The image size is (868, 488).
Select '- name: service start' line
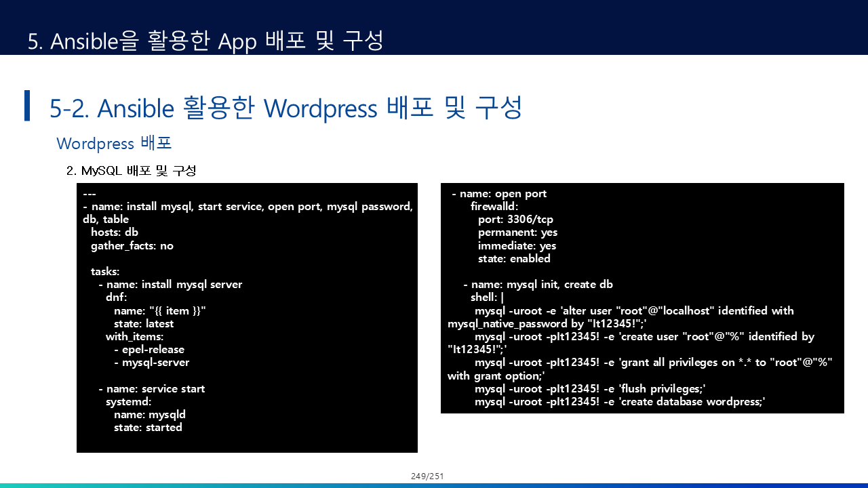pos(151,388)
